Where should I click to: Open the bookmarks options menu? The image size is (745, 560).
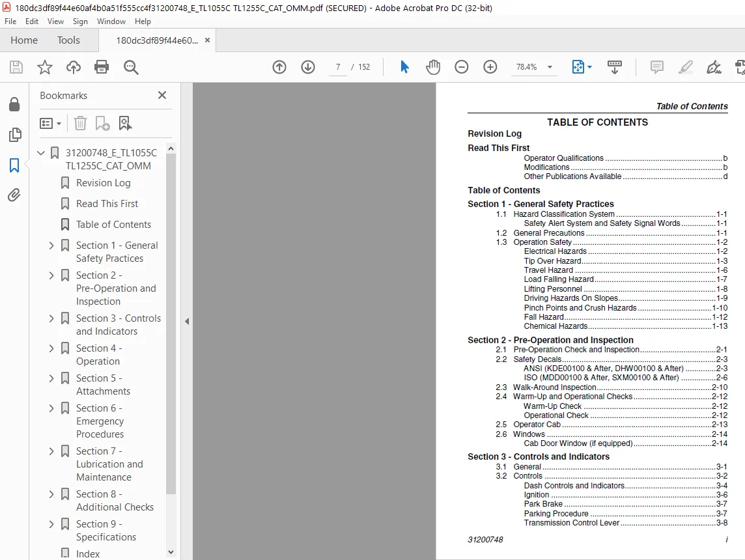[x=50, y=124]
